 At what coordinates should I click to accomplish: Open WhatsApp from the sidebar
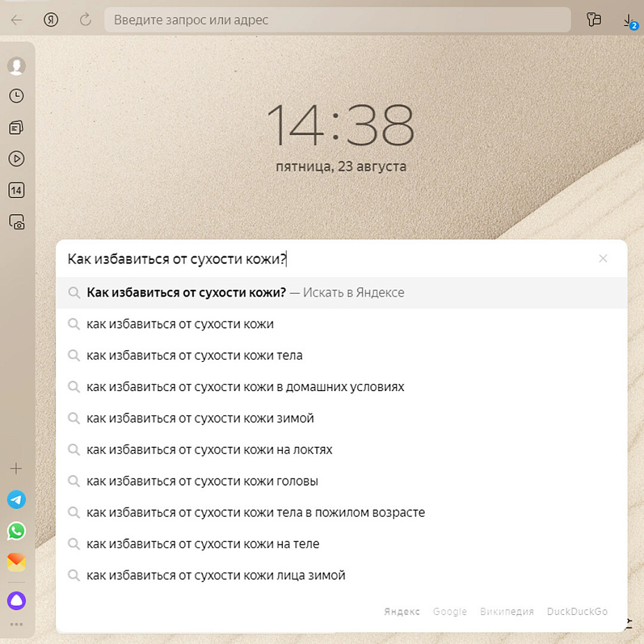pos(17,531)
